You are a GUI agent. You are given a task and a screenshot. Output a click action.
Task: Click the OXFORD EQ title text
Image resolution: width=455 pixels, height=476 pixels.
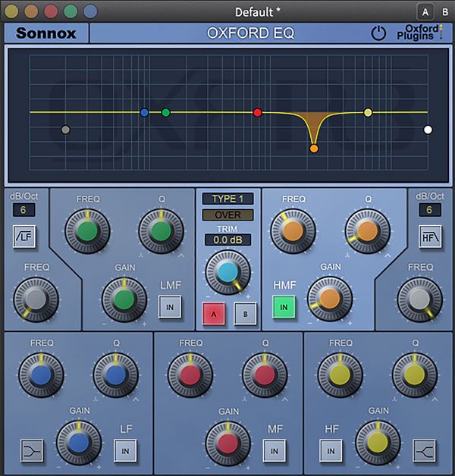(x=250, y=33)
